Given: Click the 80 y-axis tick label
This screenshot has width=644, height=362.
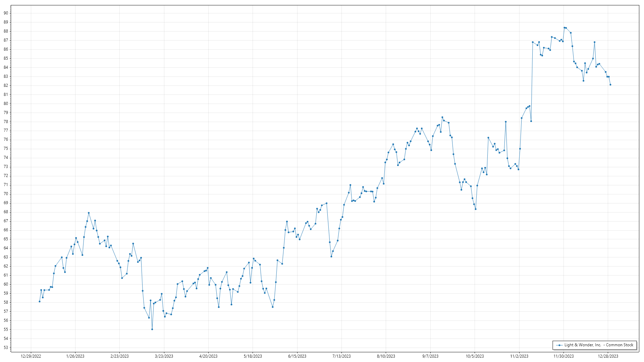Looking at the screenshot, I should (6, 104).
